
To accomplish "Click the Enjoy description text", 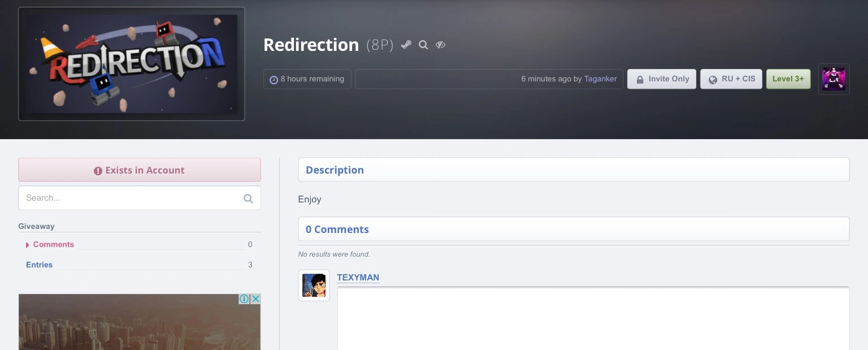I will (310, 200).
